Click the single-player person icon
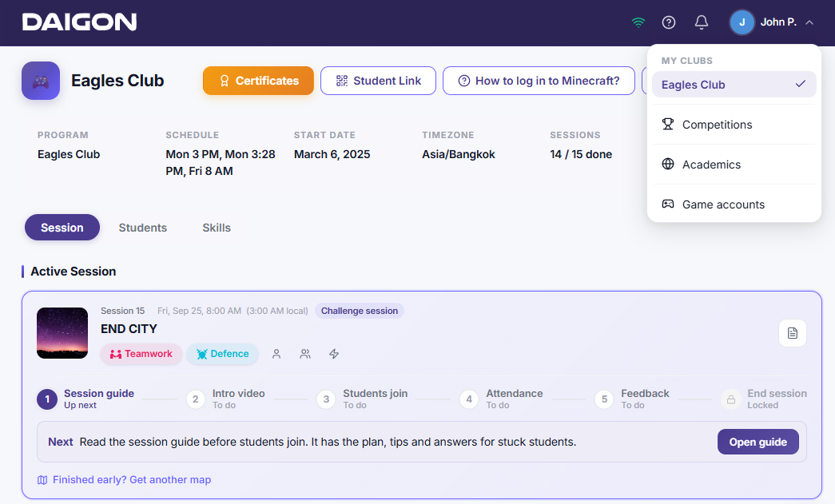 coord(276,354)
